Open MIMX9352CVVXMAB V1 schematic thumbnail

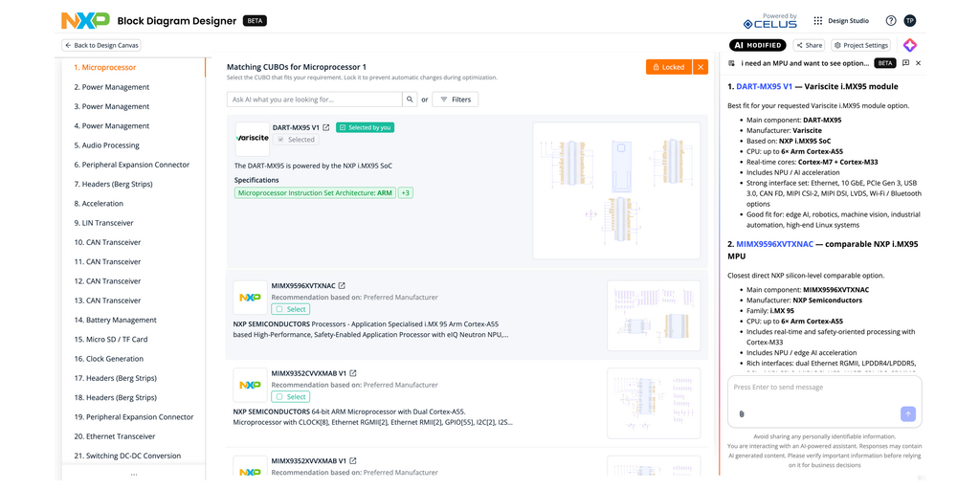point(654,403)
